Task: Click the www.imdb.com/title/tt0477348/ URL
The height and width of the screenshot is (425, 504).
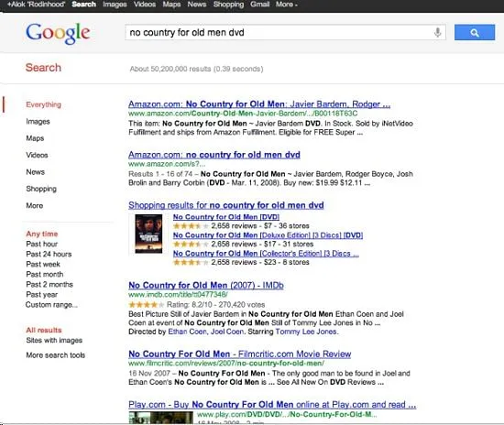Action: [178, 295]
